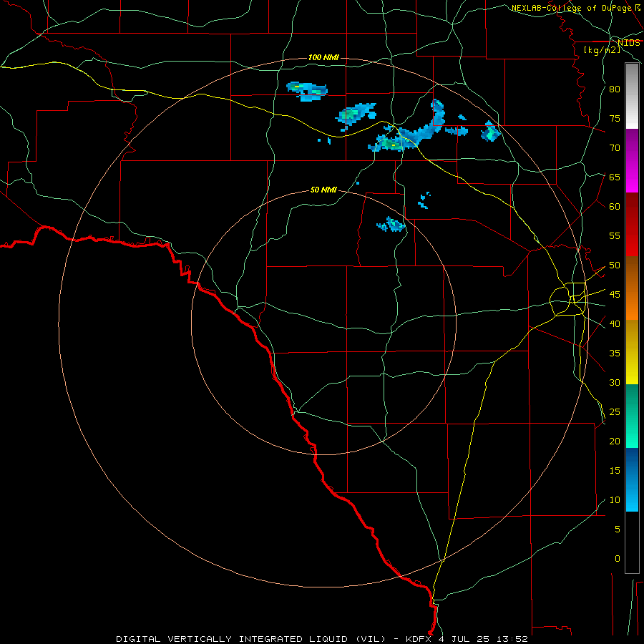Click the '10' scale value
Viewport: 644px width, 644px height.
coord(615,500)
